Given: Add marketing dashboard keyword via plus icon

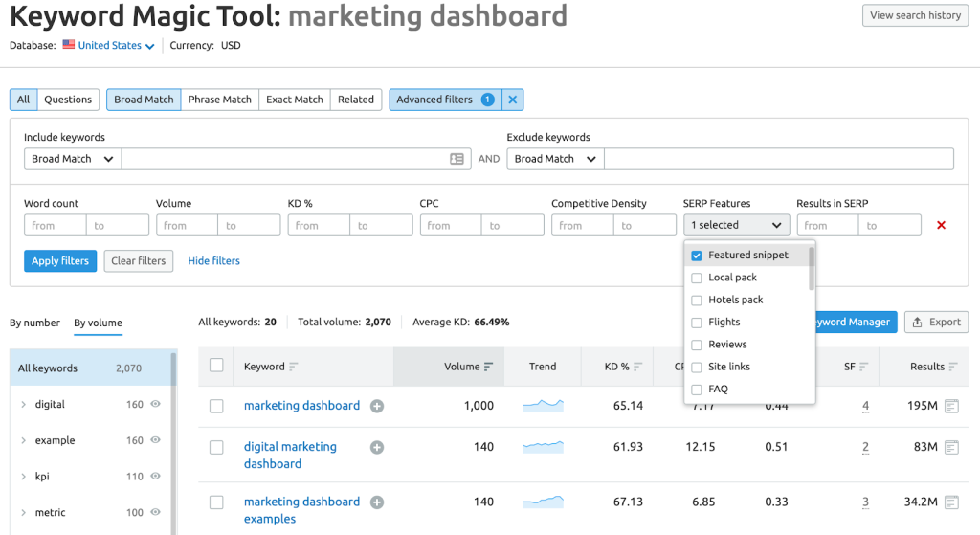Looking at the screenshot, I should [x=377, y=406].
